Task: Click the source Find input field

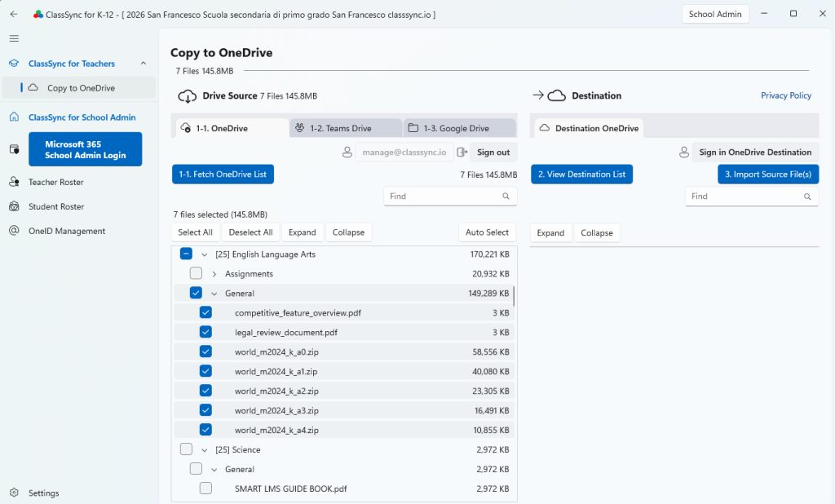Action: pyautogui.click(x=450, y=196)
